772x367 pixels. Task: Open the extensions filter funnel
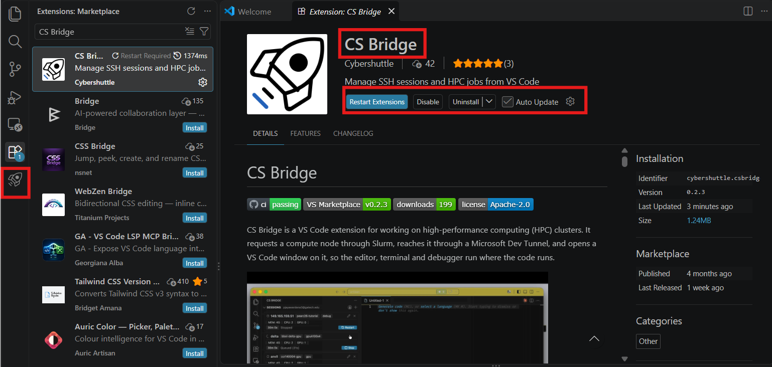[x=204, y=32]
